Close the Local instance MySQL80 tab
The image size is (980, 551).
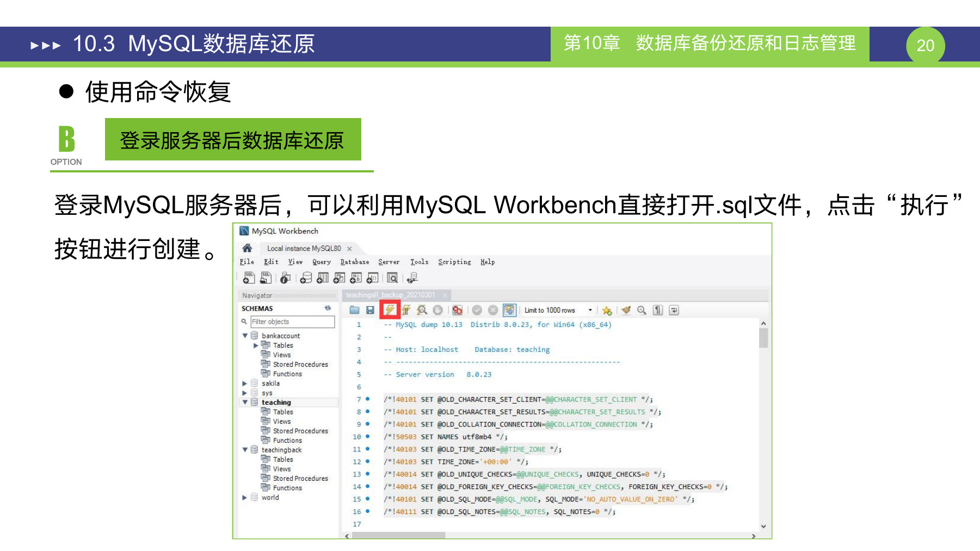point(349,249)
